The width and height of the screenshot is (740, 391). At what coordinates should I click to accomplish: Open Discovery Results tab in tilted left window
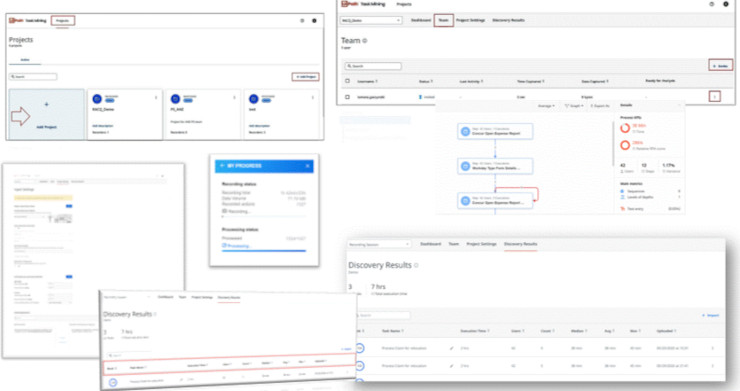229,298
